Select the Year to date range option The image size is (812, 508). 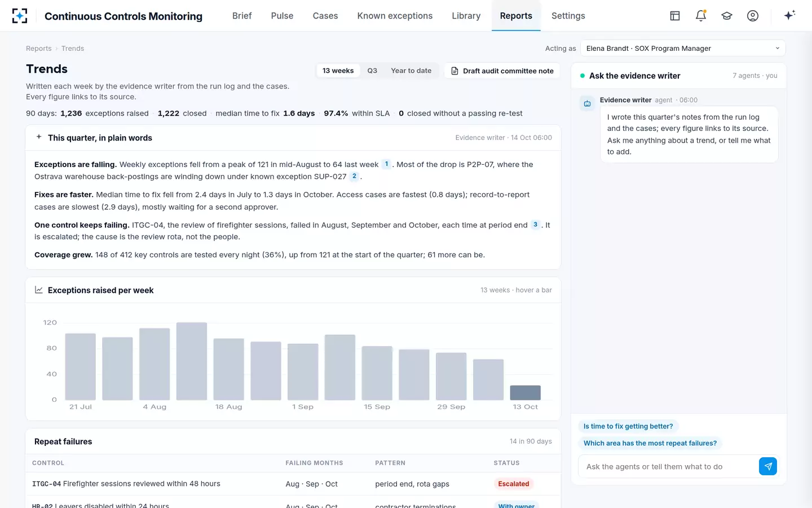click(x=411, y=71)
